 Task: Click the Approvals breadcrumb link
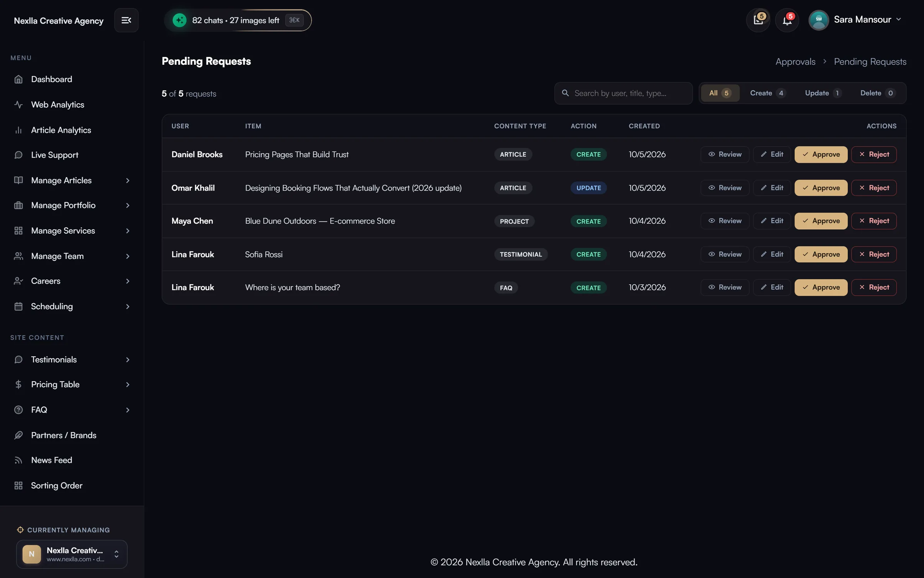click(795, 62)
